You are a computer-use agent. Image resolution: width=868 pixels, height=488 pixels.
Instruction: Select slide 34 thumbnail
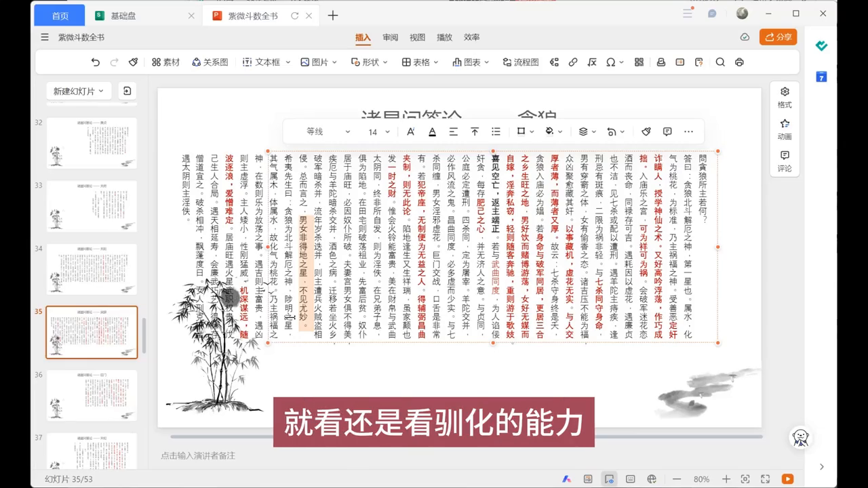click(92, 269)
